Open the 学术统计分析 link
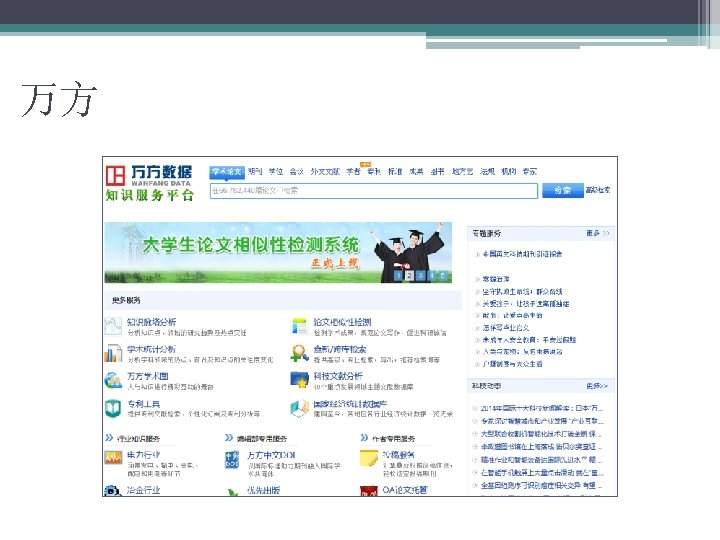720x540 pixels. coord(152,349)
